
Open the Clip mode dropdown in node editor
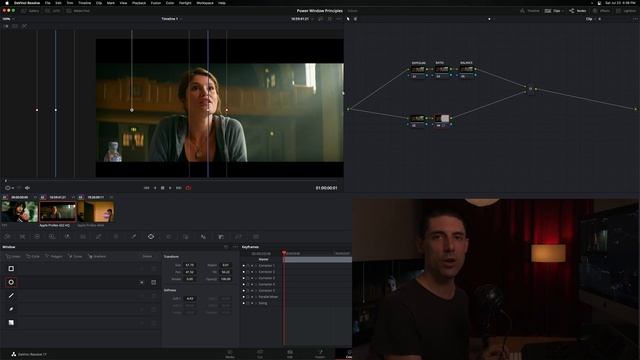click(x=591, y=19)
